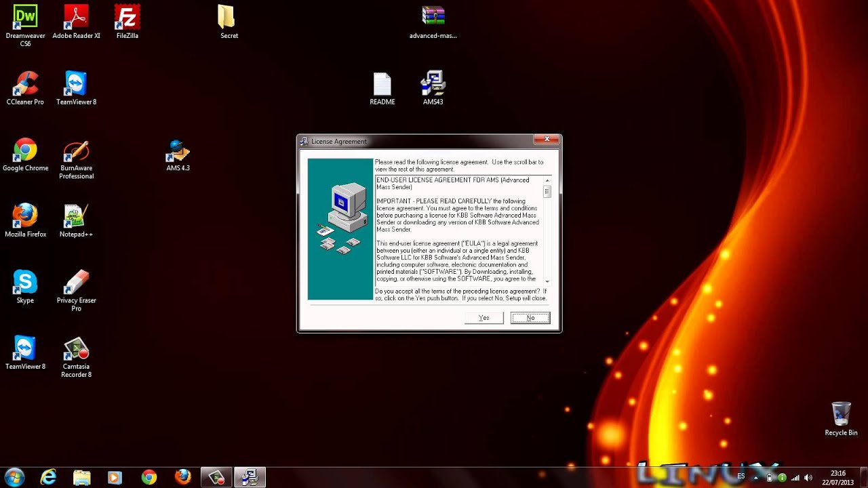Click the ES language indicator in tray
868x488 pixels.
[x=741, y=476]
